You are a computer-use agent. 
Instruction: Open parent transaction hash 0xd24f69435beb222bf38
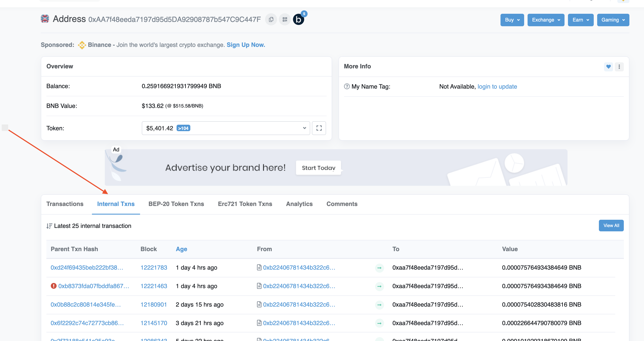click(x=87, y=267)
